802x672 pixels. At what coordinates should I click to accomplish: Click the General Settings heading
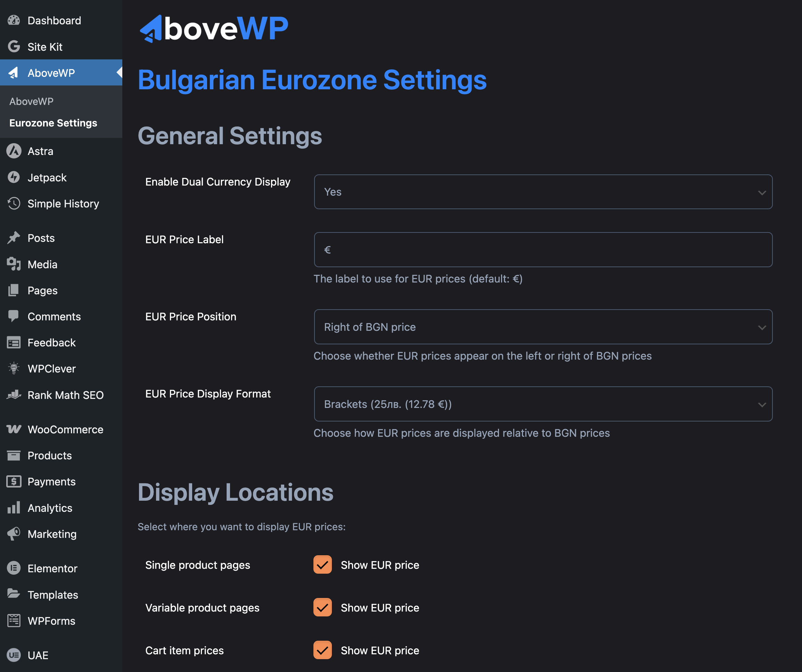230,136
